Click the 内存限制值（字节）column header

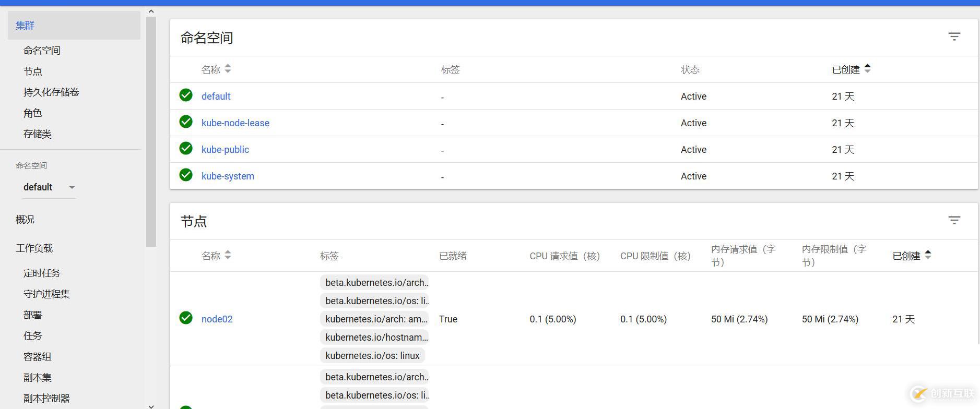point(834,256)
